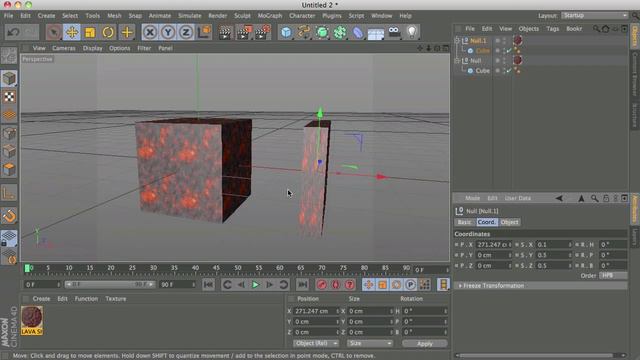The width and height of the screenshot is (640, 360).
Task: Add a light object with bulb icon
Action: click(411, 32)
